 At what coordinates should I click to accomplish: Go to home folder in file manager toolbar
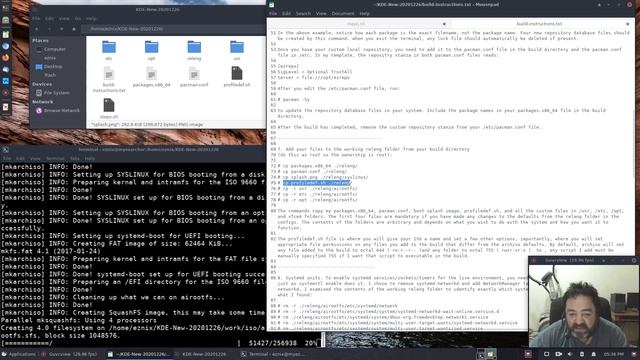[74, 29]
